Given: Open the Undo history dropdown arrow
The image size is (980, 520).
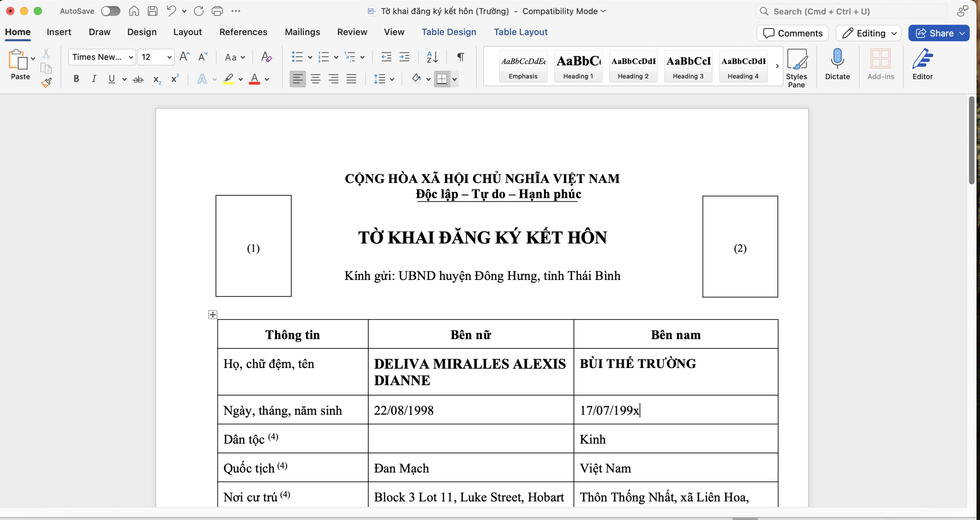Looking at the screenshot, I should tap(184, 11).
